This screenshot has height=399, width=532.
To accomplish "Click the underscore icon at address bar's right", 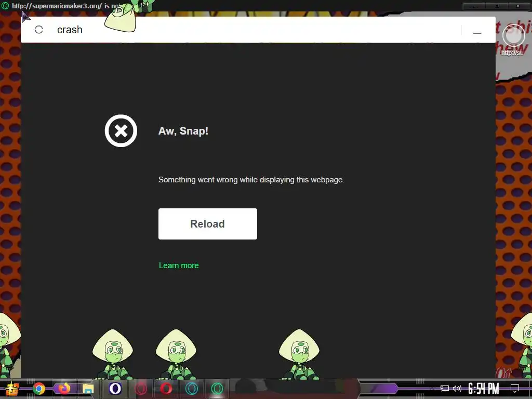I will point(477,33).
